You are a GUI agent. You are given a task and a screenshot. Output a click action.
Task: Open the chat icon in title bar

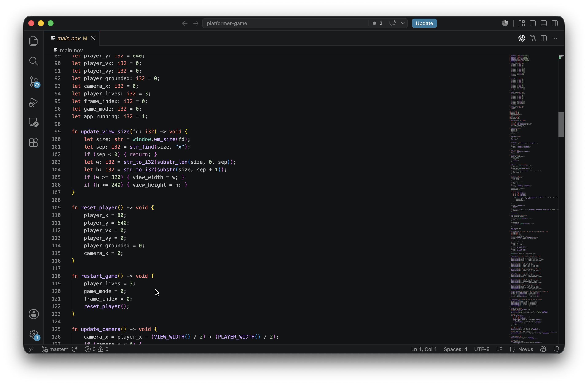click(x=393, y=23)
